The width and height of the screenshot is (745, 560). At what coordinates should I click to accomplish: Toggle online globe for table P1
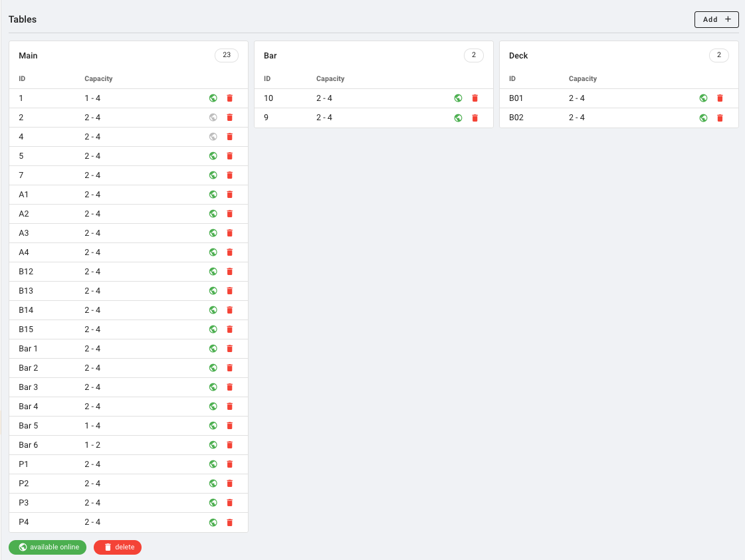pyautogui.click(x=213, y=464)
